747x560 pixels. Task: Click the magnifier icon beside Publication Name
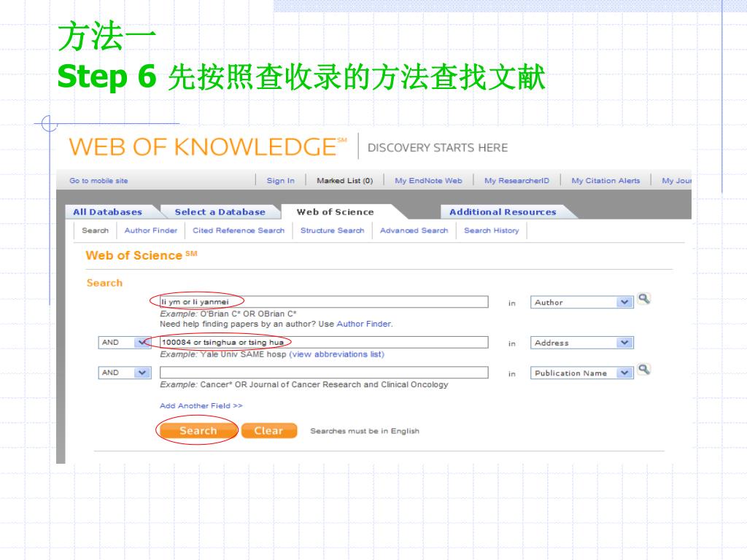(644, 370)
